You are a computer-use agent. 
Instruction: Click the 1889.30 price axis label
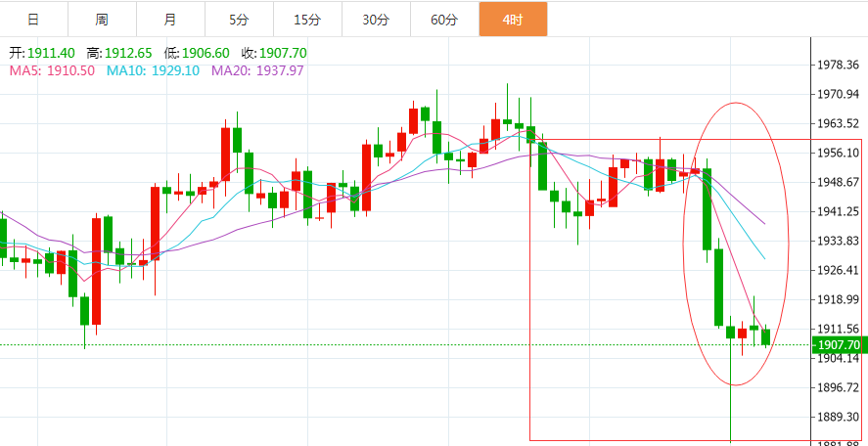(x=839, y=417)
